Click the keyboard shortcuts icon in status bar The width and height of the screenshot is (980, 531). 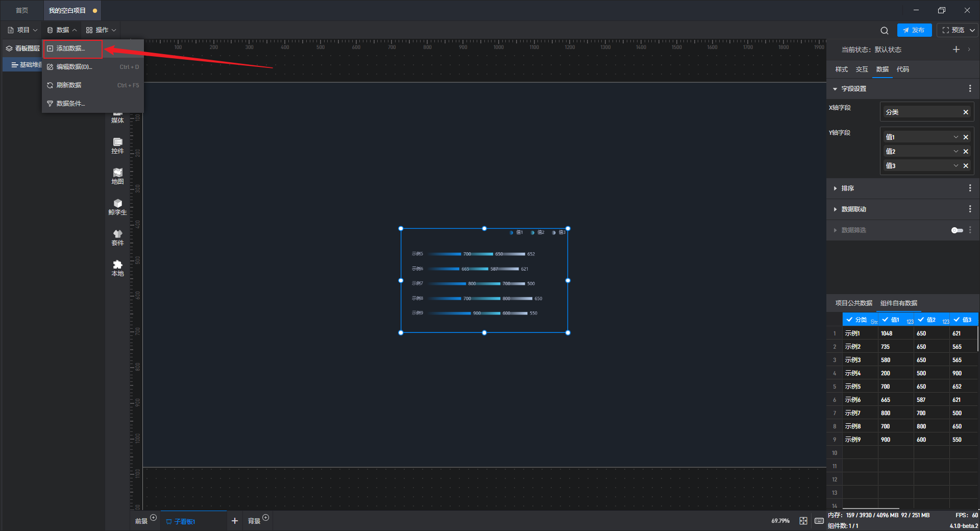[x=819, y=521]
